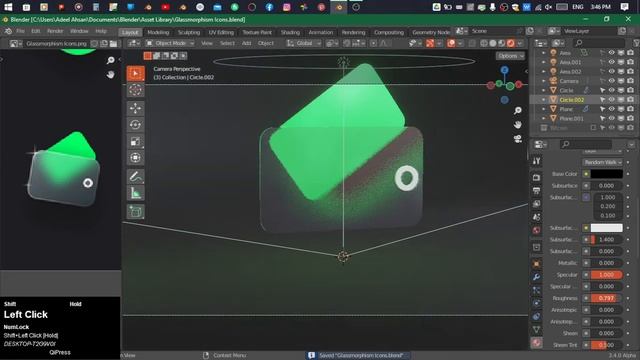640x360 pixels.
Task: Open the viewport Add menu
Action: point(246,43)
